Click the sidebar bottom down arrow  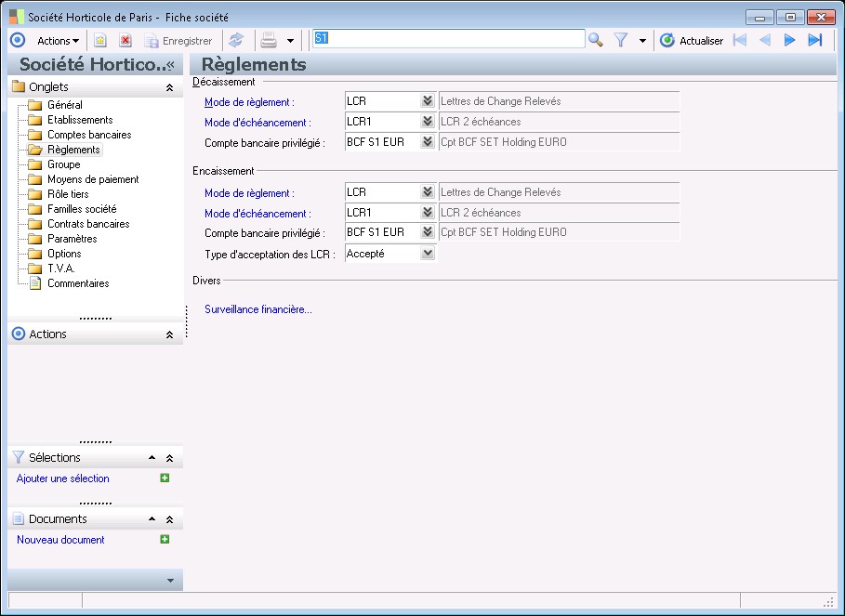tap(170, 581)
